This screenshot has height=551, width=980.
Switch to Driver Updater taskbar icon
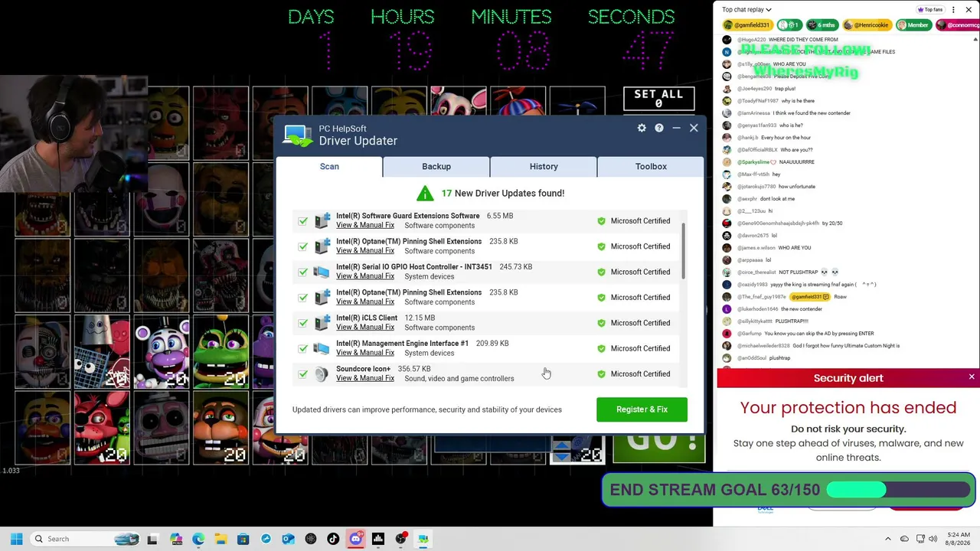tap(423, 539)
